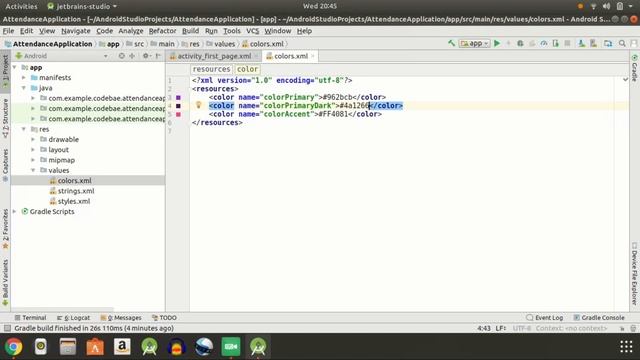Toggle the Captures tool window side tab

5,165
